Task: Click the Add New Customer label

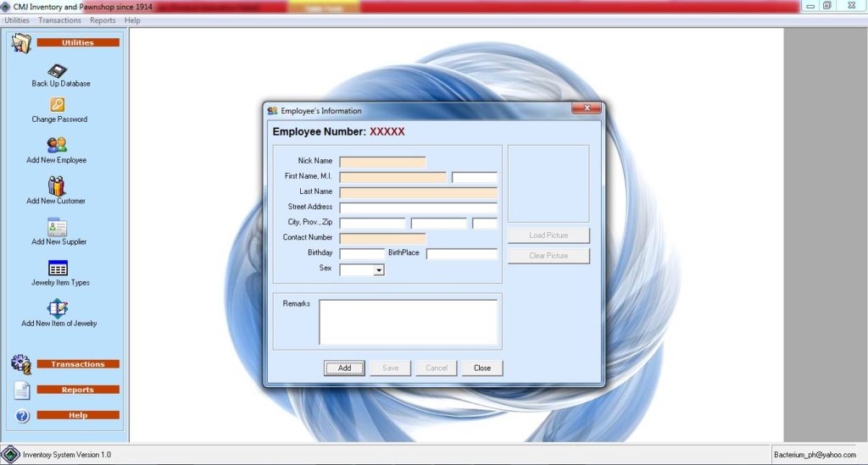Action: (x=56, y=201)
